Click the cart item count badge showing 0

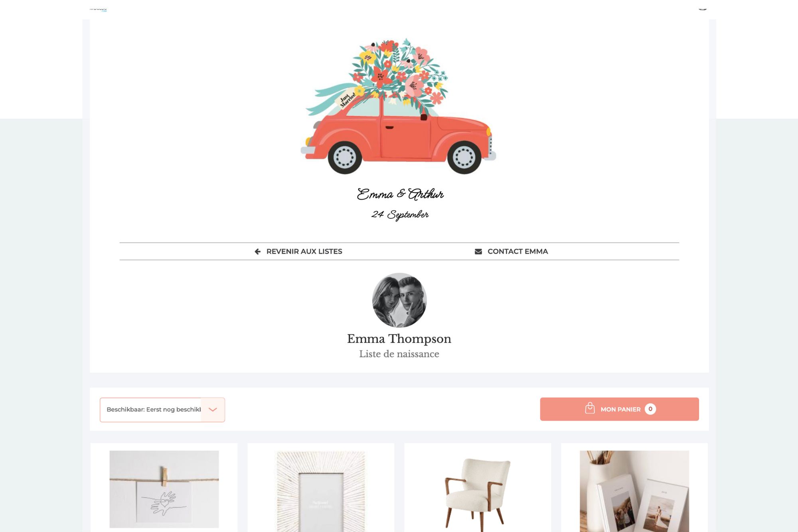coord(650,409)
